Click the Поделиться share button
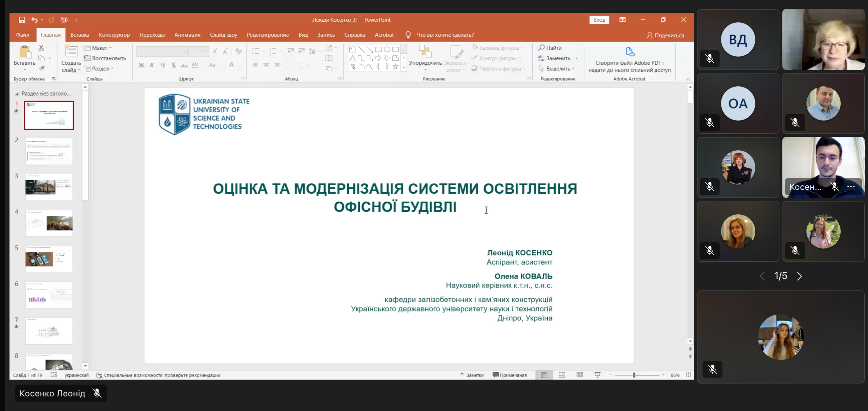The height and width of the screenshot is (411, 868). click(x=665, y=35)
